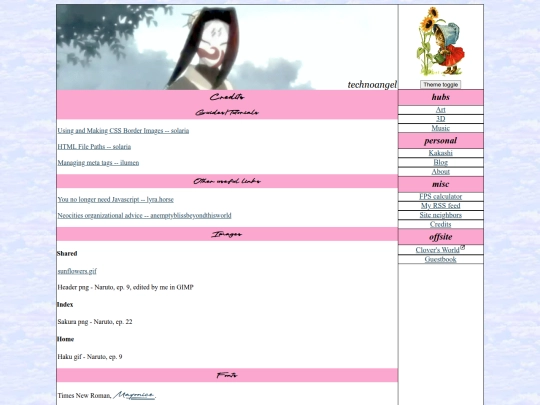Open the Guestbook link
Viewport: 540px width, 405px height.
pyautogui.click(x=440, y=259)
